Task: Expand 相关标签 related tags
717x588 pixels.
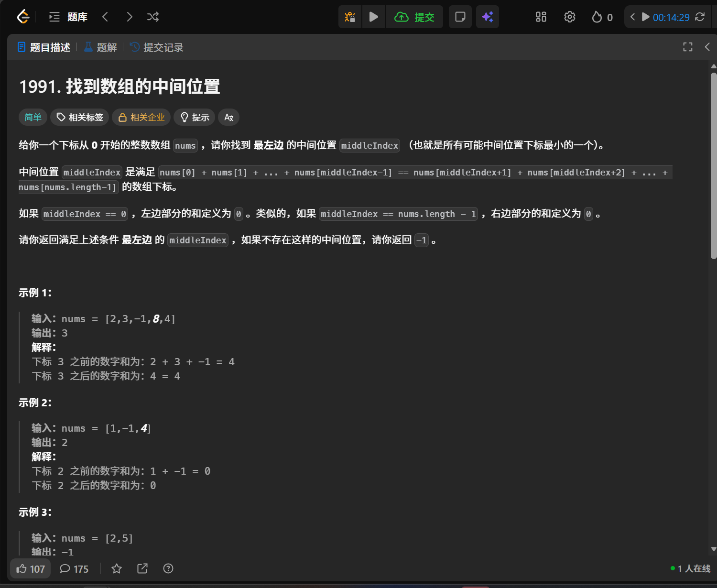Action: (x=80, y=117)
